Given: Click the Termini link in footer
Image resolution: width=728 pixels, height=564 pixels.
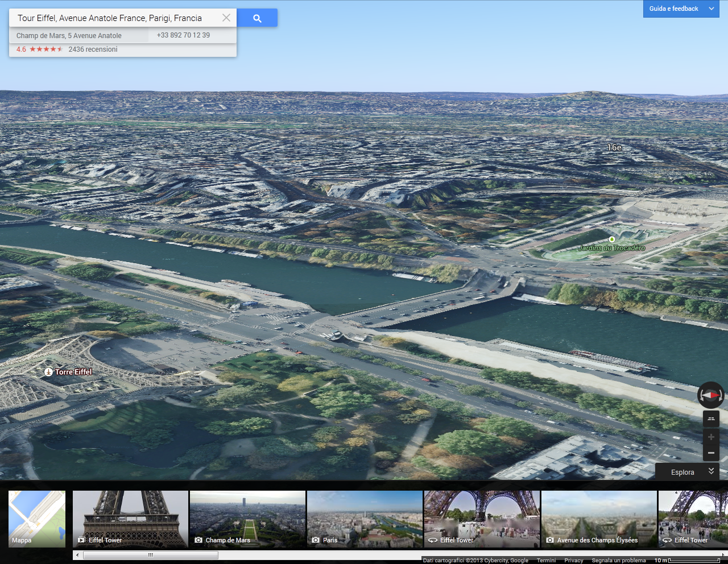Looking at the screenshot, I should point(546,561).
